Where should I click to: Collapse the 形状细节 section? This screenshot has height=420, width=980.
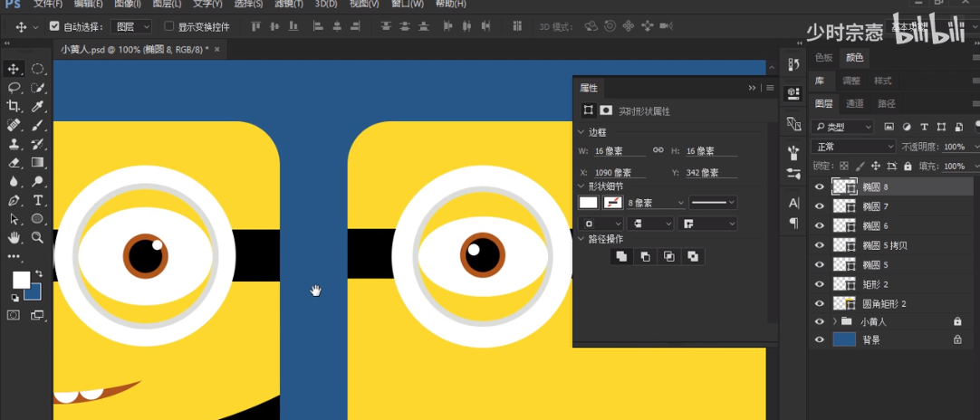point(581,186)
